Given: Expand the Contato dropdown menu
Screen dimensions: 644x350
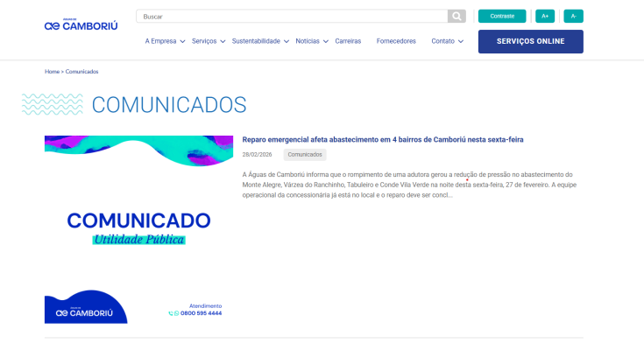Looking at the screenshot, I should (x=447, y=41).
